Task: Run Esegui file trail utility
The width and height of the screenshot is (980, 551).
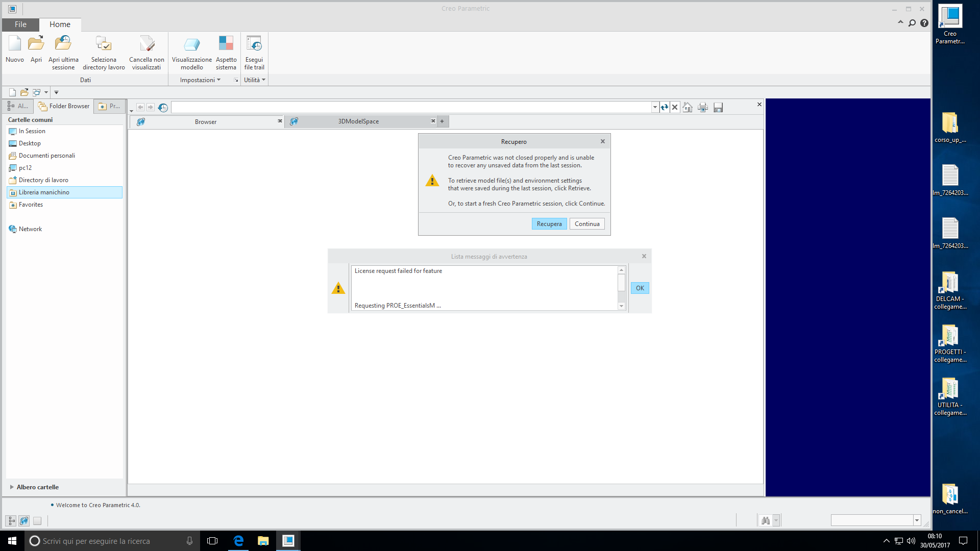Action: [x=254, y=53]
